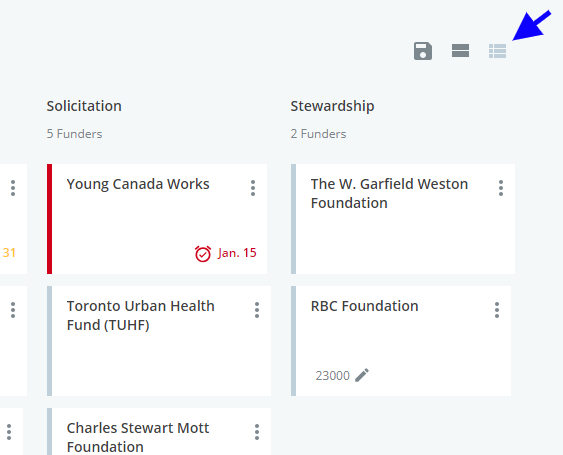Click the alarm clock deadline icon
563x455 pixels.
click(203, 254)
